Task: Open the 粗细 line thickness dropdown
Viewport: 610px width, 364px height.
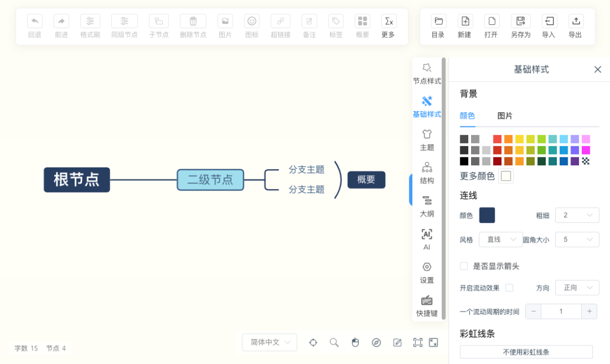Action: pyautogui.click(x=577, y=215)
